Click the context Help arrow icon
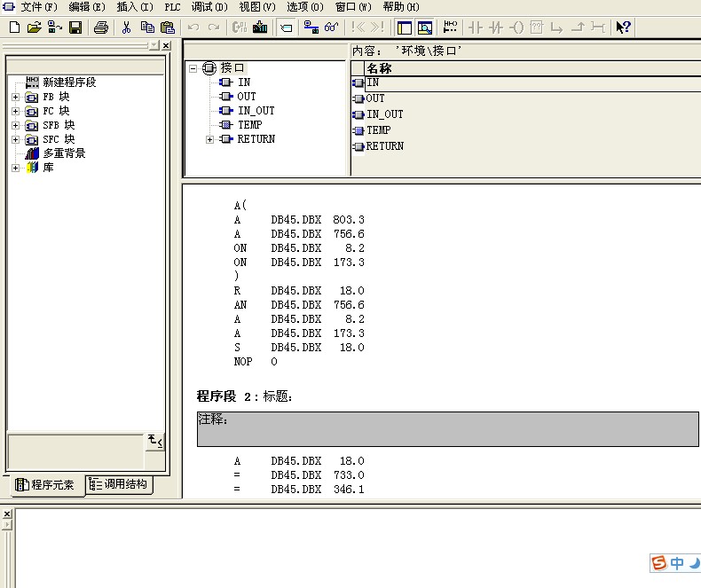Viewport: 701px width, 588px height. (x=623, y=27)
